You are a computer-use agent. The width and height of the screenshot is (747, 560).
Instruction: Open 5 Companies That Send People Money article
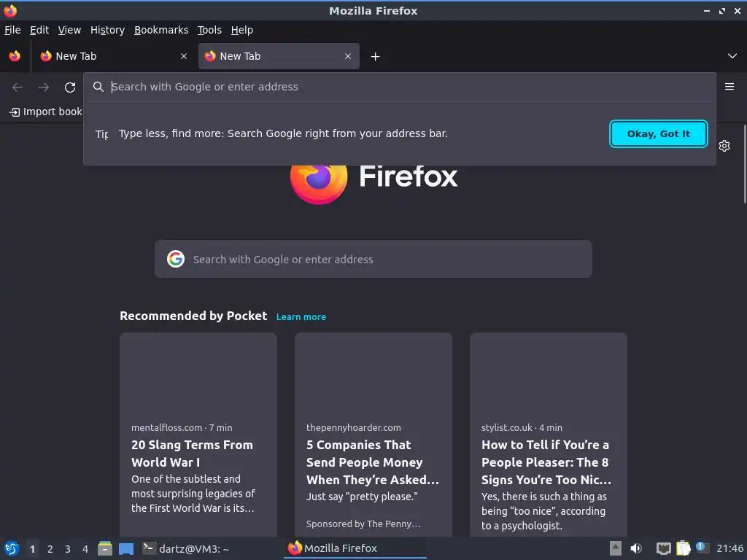373,462
